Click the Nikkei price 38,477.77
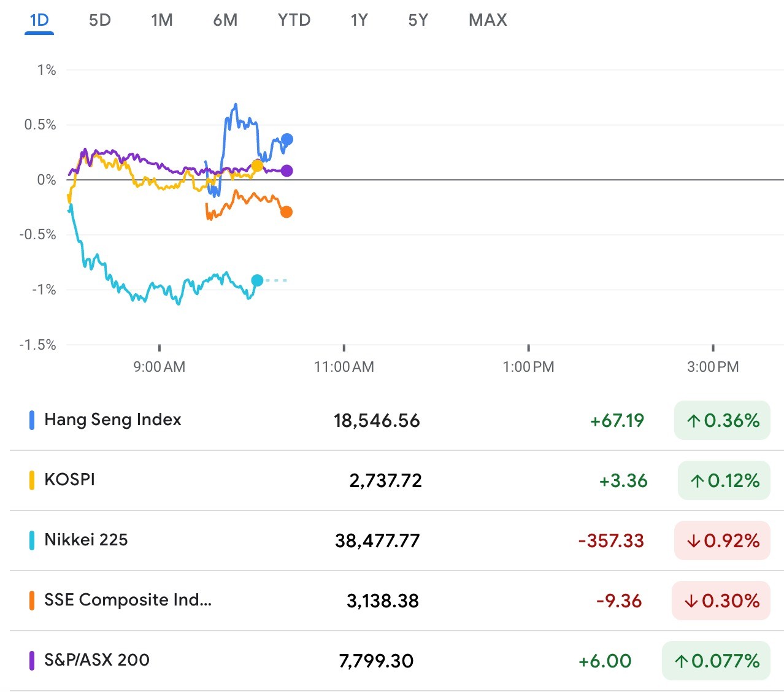Screen dimensions: 784x692 tap(377, 541)
